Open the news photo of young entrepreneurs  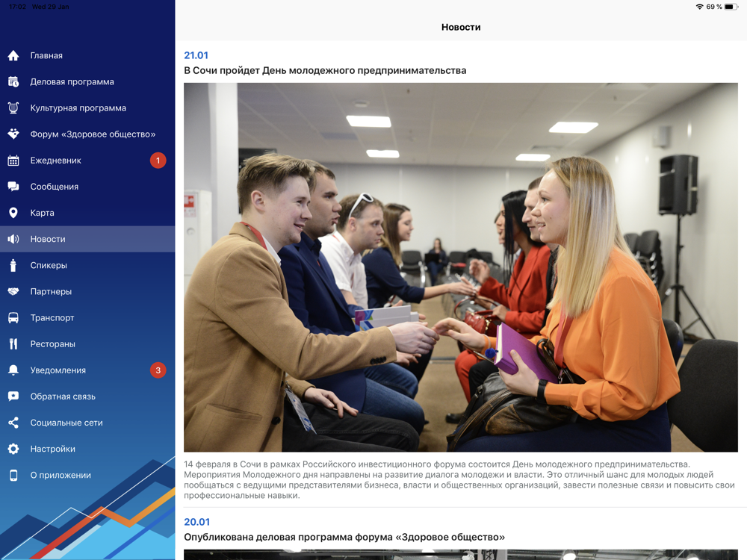click(461, 267)
